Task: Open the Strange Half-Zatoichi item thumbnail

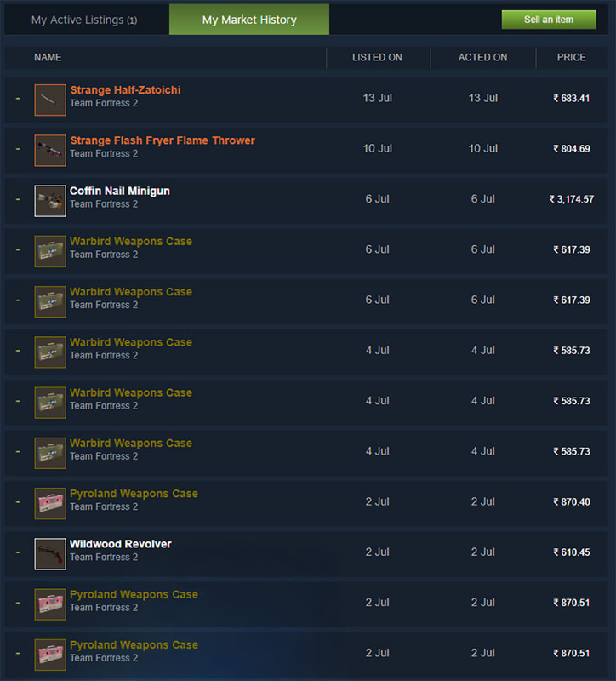Action: pos(50,100)
